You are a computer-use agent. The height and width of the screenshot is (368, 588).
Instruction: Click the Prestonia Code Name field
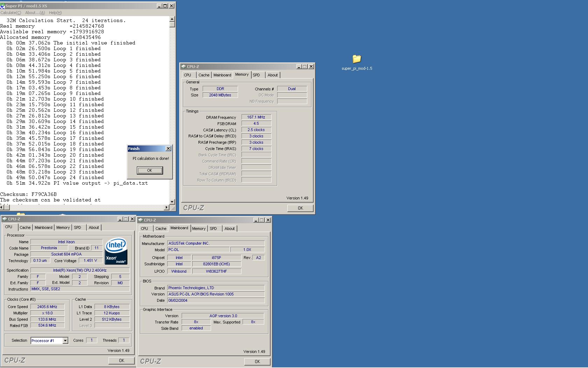pos(49,248)
